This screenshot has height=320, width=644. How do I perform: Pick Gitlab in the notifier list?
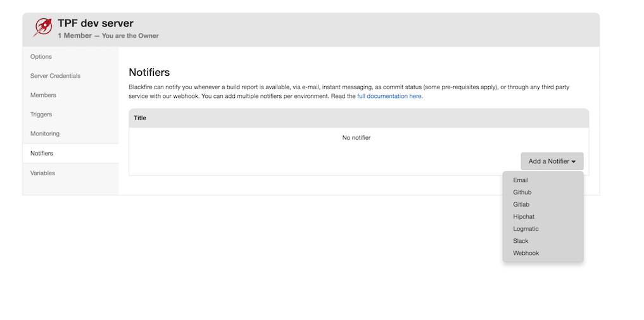click(521, 204)
